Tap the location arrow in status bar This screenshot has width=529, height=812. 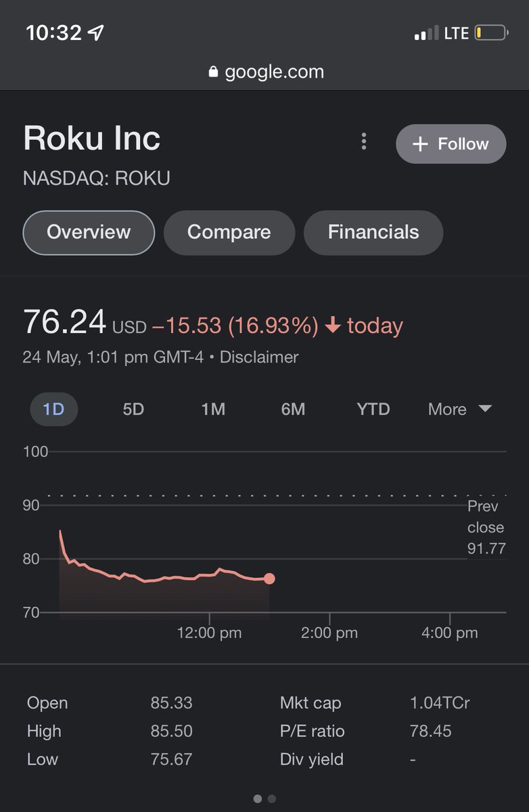tap(97, 32)
